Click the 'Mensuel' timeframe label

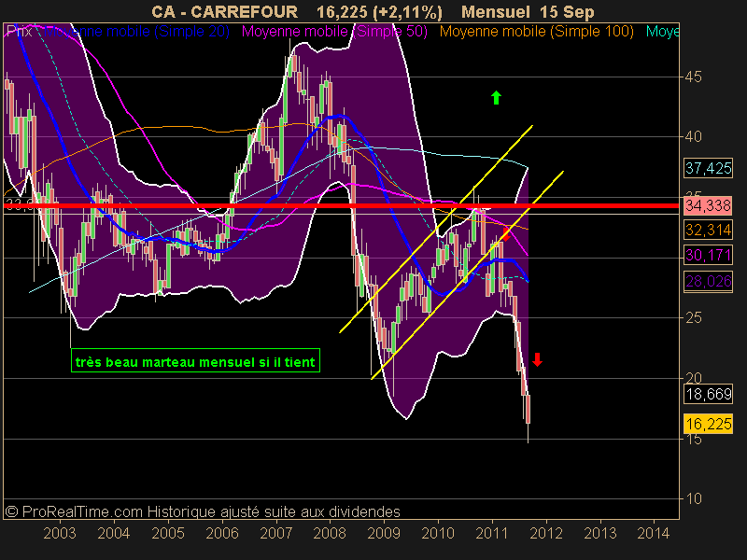(x=496, y=12)
